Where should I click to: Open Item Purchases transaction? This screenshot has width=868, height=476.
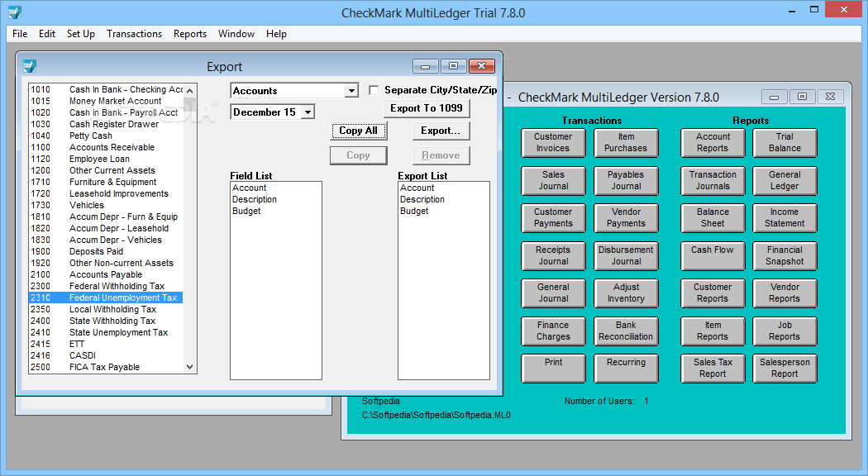(x=626, y=143)
